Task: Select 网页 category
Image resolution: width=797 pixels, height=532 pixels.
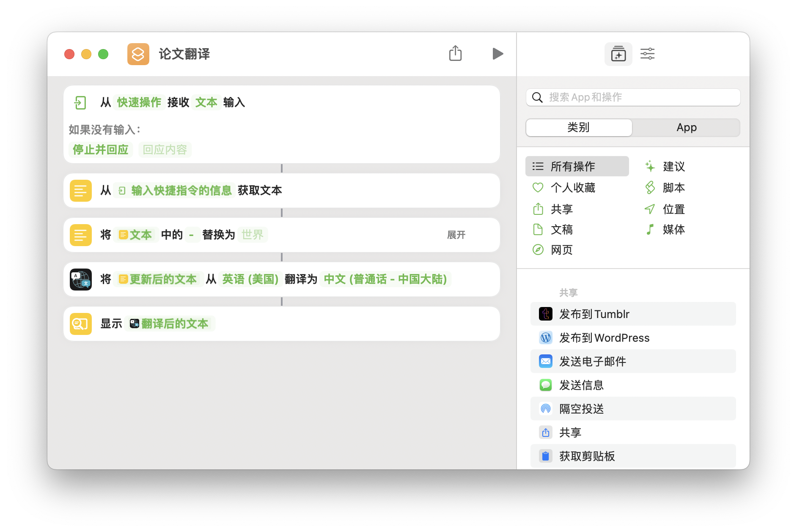Action: (552, 250)
